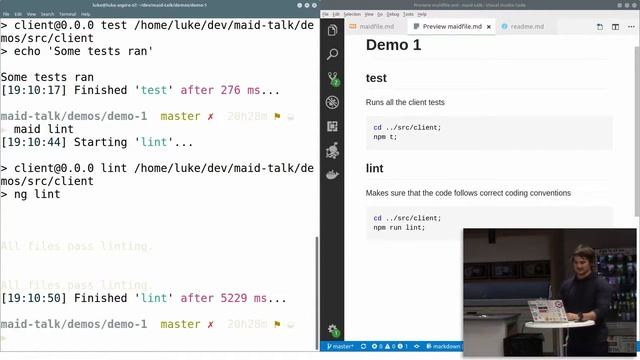Open the terminal window Help menu
Screen dimensions: 640x360
tap(85, 14)
